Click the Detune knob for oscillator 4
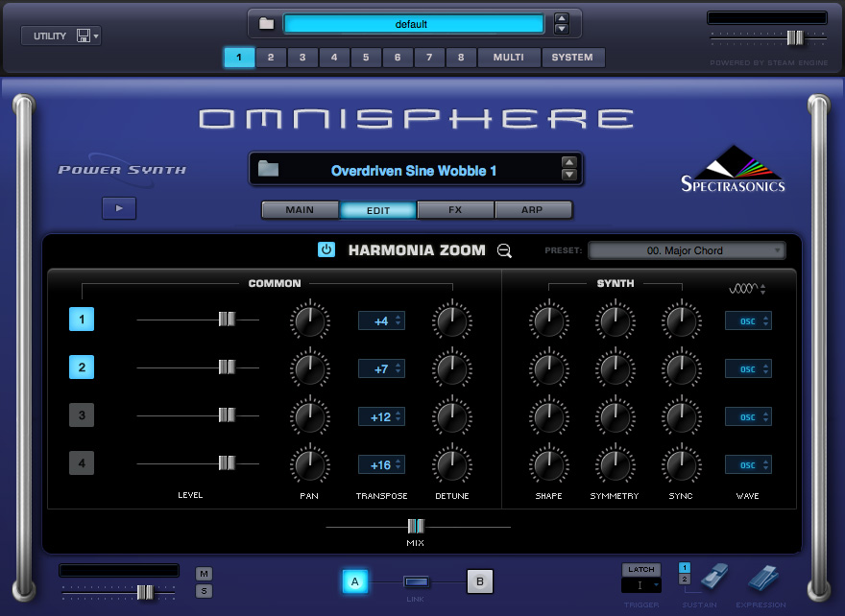Image resolution: width=845 pixels, height=616 pixels. click(452, 464)
